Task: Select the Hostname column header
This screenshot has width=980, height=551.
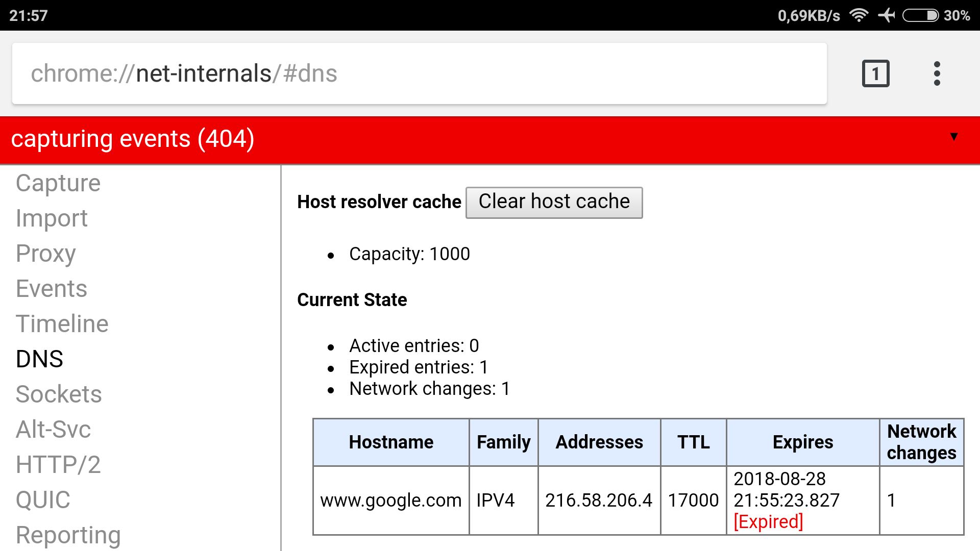Action: click(391, 442)
